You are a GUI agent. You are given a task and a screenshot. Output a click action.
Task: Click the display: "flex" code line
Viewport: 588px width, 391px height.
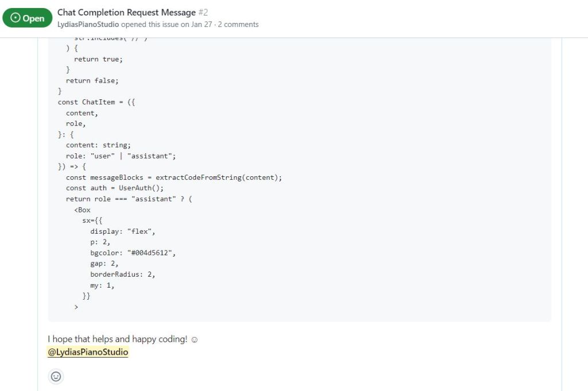point(123,231)
